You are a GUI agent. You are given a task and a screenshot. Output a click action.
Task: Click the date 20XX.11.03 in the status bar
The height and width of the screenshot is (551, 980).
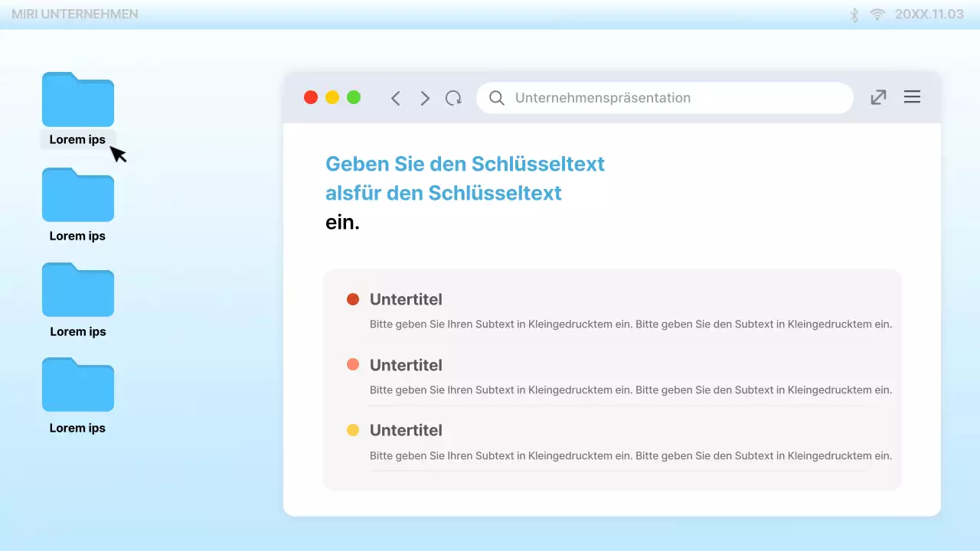coord(929,14)
